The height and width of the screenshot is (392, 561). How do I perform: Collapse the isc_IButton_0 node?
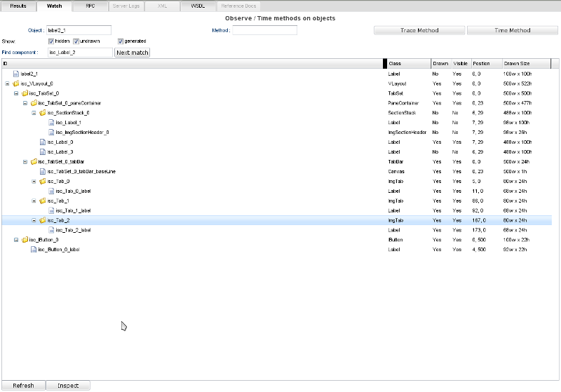[x=15, y=240]
